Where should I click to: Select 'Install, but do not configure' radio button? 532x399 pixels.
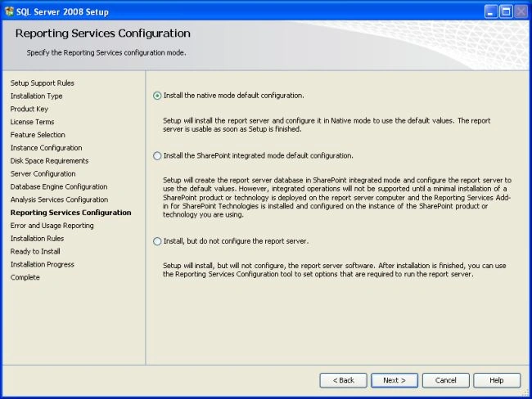pos(157,241)
